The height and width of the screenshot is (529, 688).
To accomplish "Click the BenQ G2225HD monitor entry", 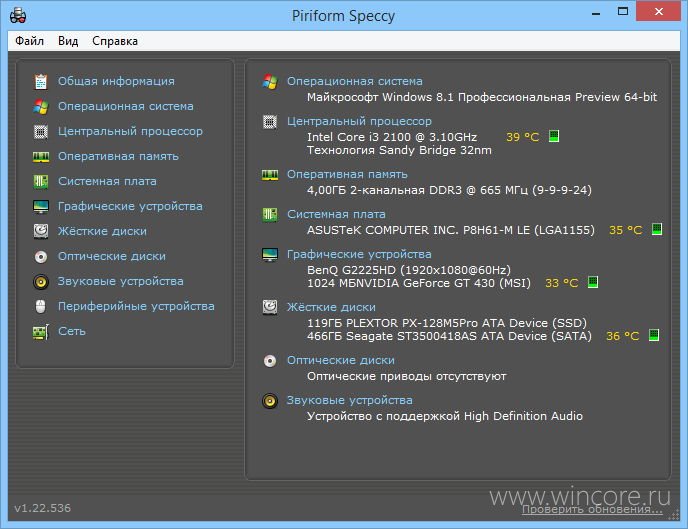I will click(x=408, y=270).
